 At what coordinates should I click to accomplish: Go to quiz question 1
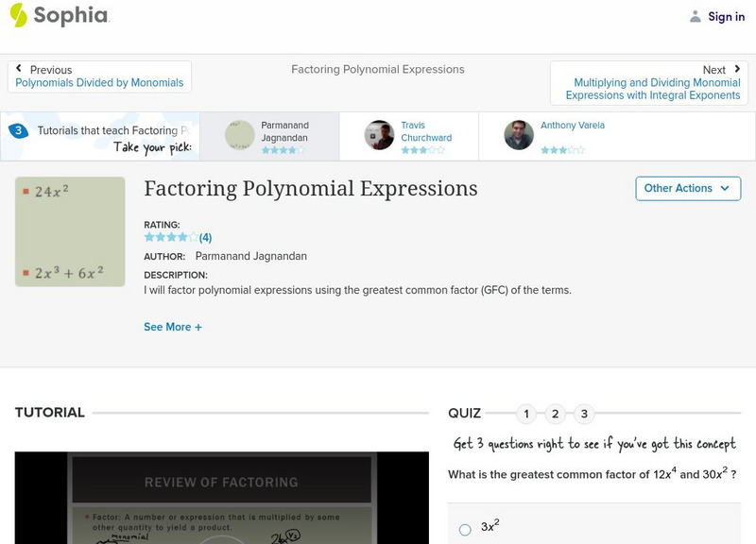point(526,414)
